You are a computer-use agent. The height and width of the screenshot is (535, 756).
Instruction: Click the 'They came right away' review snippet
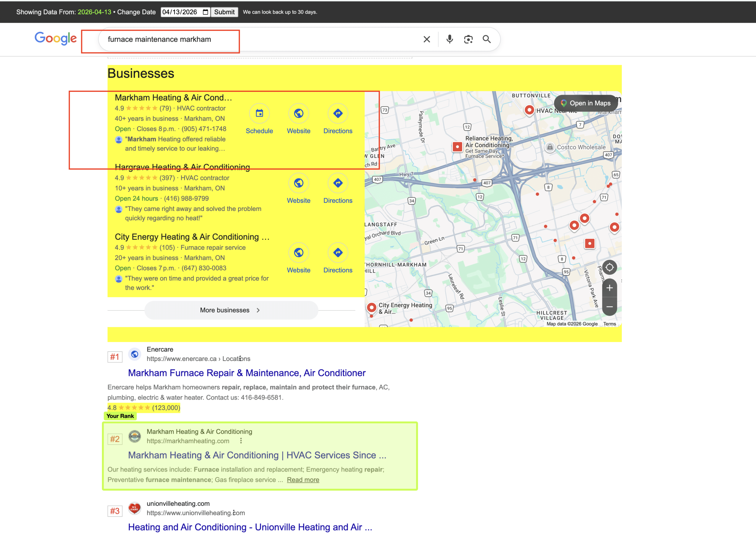point(193,213)
